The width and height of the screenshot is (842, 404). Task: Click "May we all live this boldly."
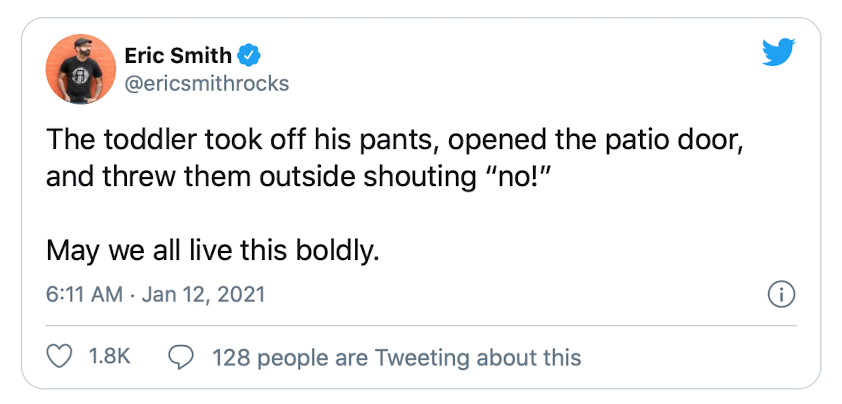(213, 249)
